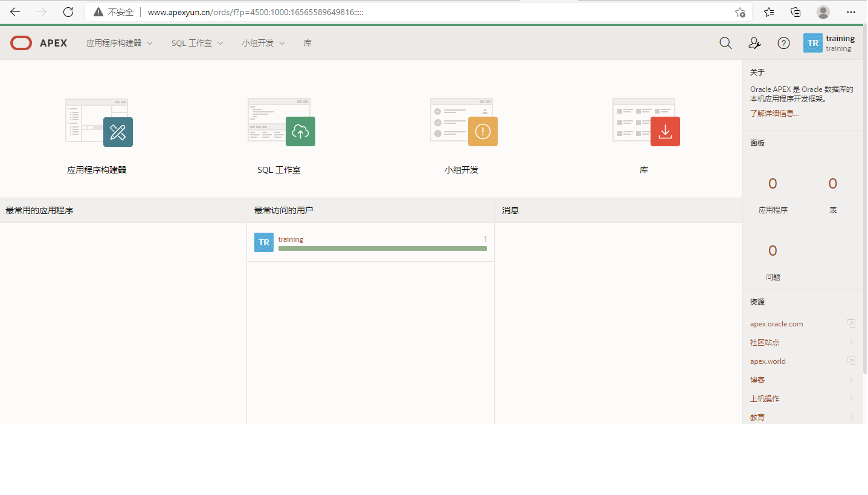Image resolution: width=868 pixels, height=495 pixels.
Task: Expand the 小组开发 menu chevron
Action: click(x=282, y=43)
